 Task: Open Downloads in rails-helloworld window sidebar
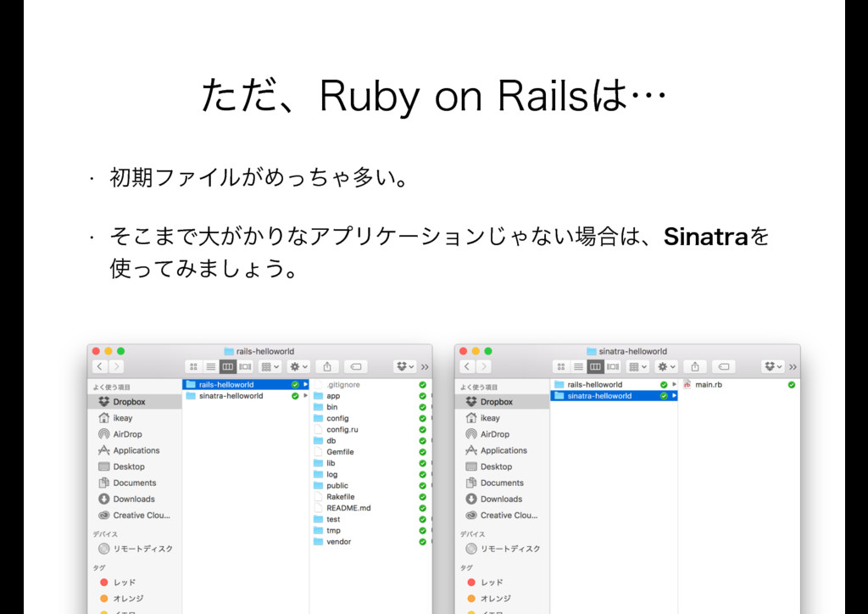(x=135, y=499)
